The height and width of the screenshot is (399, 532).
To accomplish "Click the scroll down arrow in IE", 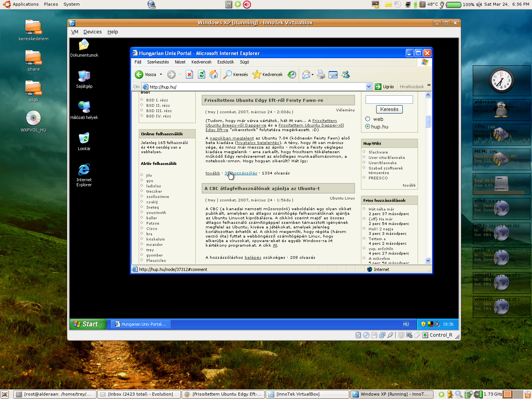I will (428, 261).
